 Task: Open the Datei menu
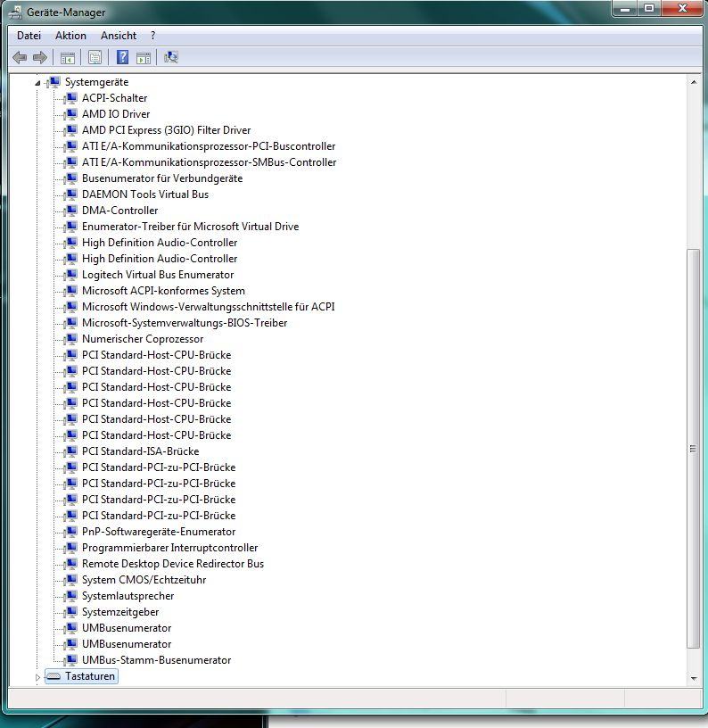click(x=29, y=36)
